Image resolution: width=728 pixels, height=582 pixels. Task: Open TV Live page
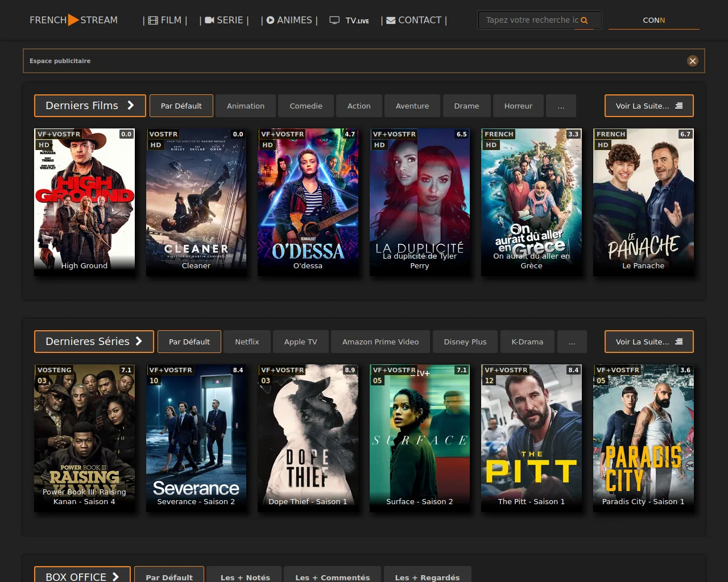(350, 20)
